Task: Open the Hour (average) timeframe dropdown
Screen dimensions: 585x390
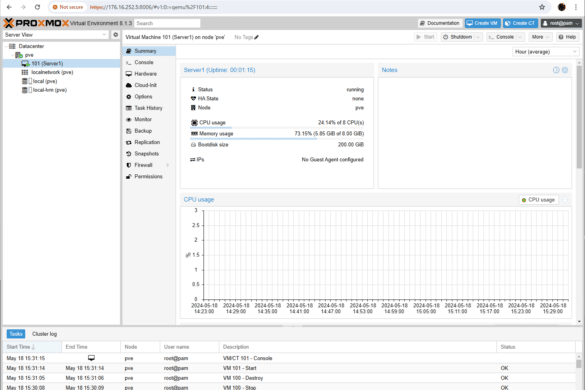Action: [x=574, y=52]
